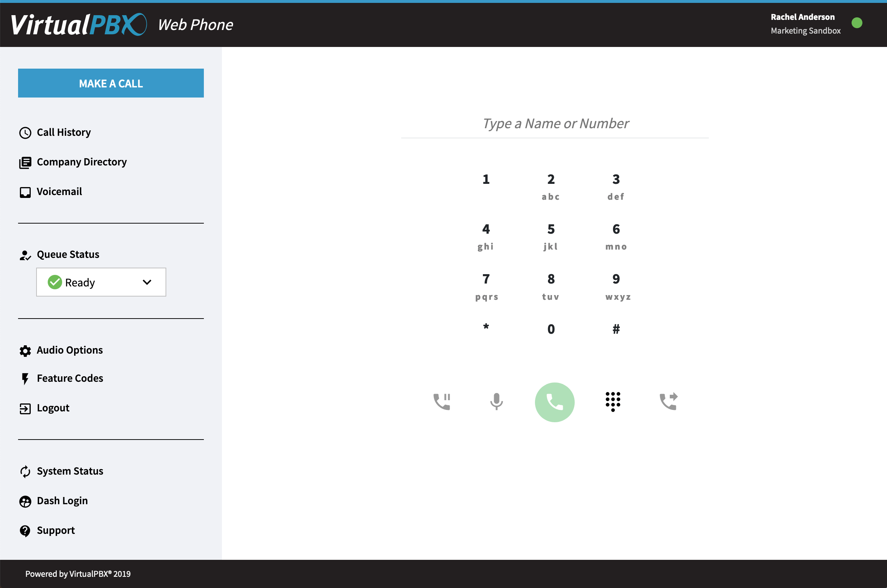Click the Voicemail icon
887x588 pixels.
(x=25, y=191)
